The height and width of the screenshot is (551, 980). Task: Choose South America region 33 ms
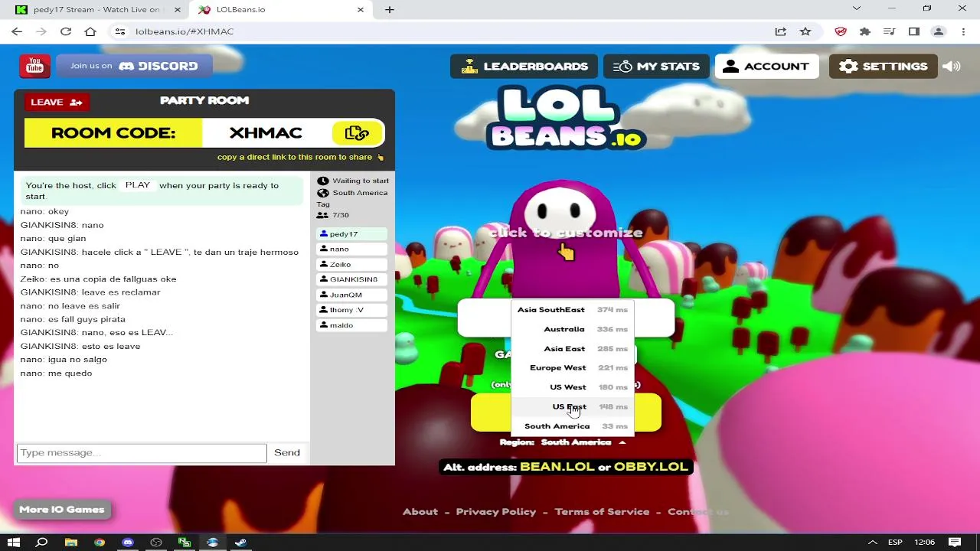click(573, 426)
